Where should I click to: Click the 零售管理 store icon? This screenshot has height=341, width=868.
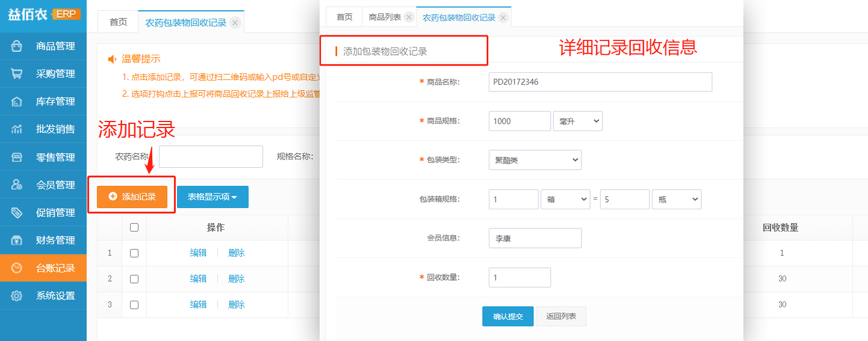point(17,157)
